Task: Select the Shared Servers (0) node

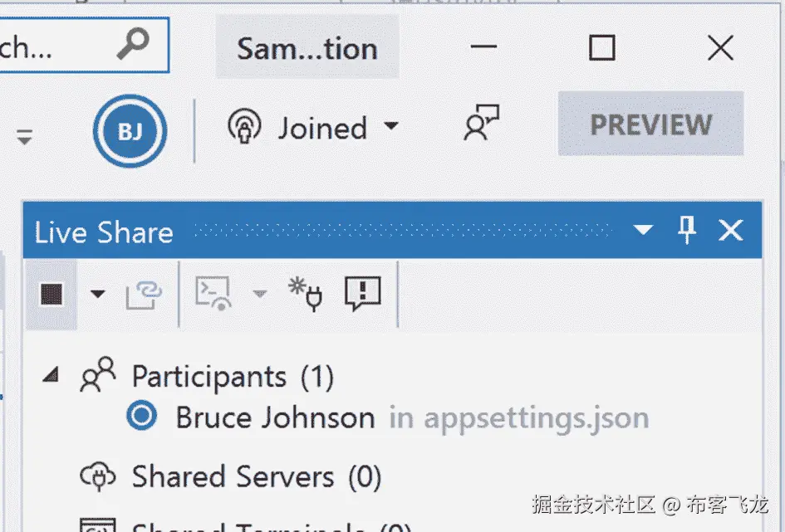Action: click(257, 476)
